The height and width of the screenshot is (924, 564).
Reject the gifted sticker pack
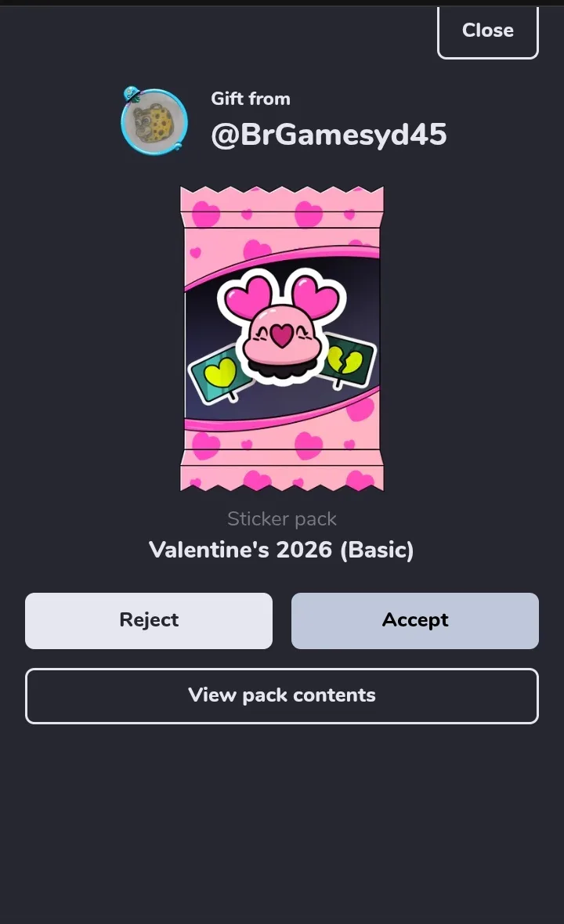click(149, 620)
